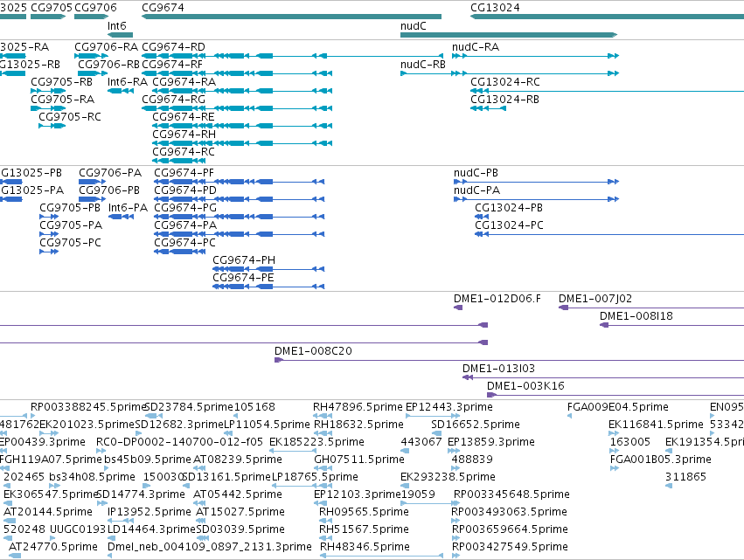Open the nudC-RA transcript label
This screenshot has width=744, height=560.
pos(476,47)
